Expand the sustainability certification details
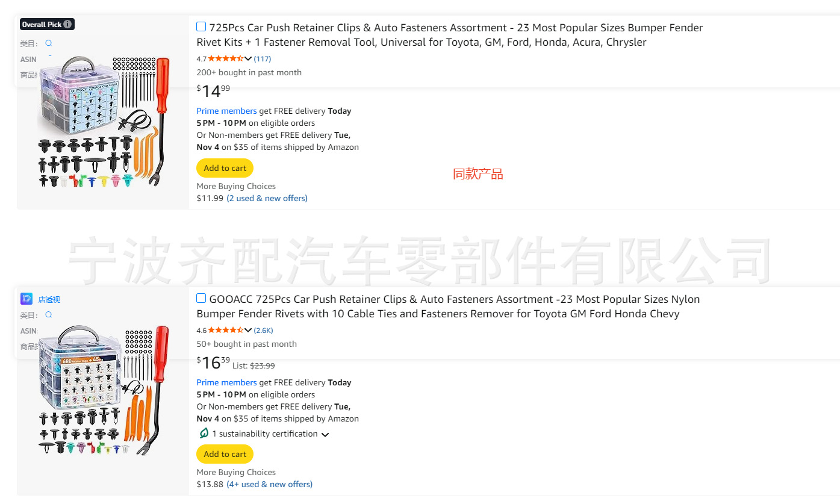840x504 pixels. 325,435
